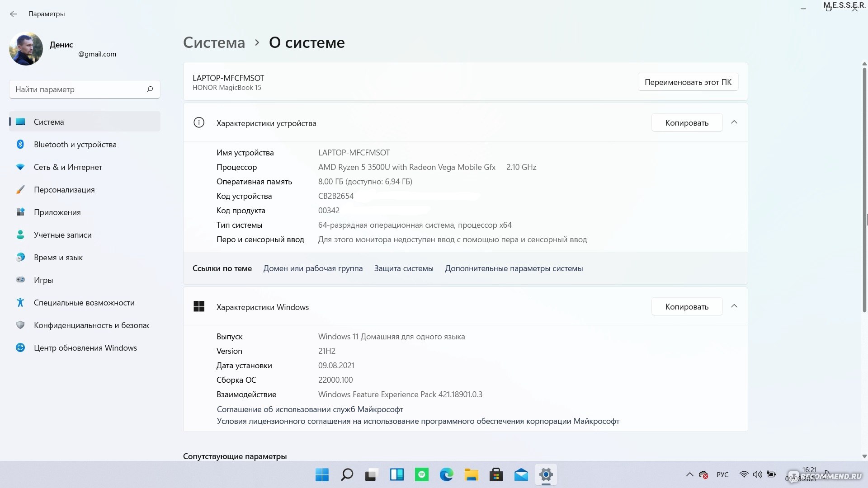
Task: Click the Windows logo beside Характеристики Windows
Action: pos(199,306)
